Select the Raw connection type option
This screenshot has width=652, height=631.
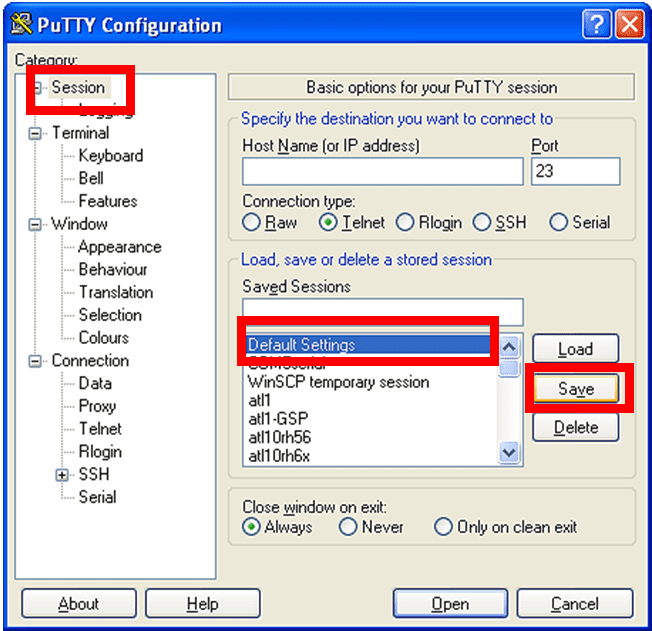tap(252, 222)
